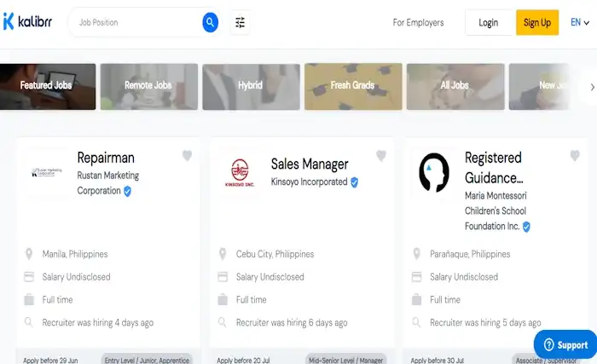597x364 pixels.
Task: Click the Kalibrr logo
Action: tap(27, 21)
